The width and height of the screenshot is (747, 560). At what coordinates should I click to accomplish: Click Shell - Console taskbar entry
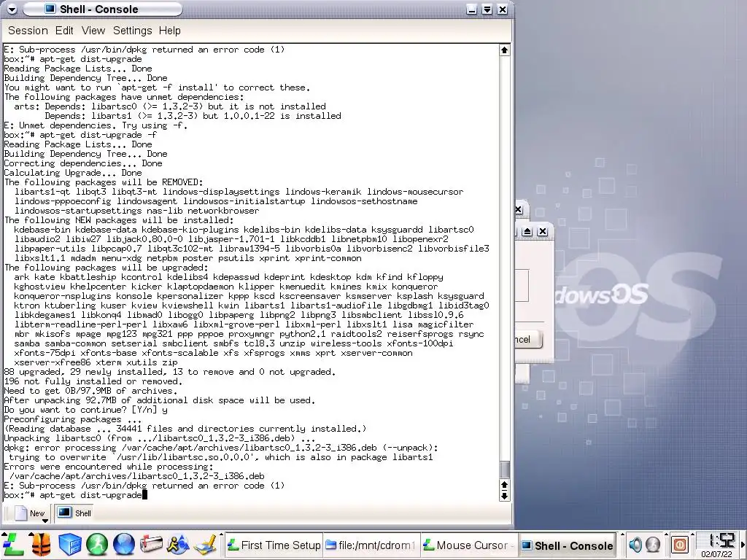567,545
